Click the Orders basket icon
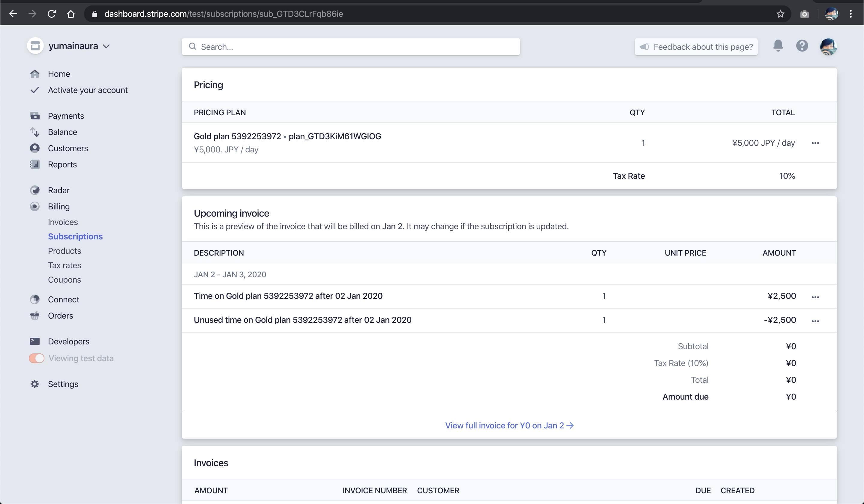Screen dimensions: 864x504 34,315
